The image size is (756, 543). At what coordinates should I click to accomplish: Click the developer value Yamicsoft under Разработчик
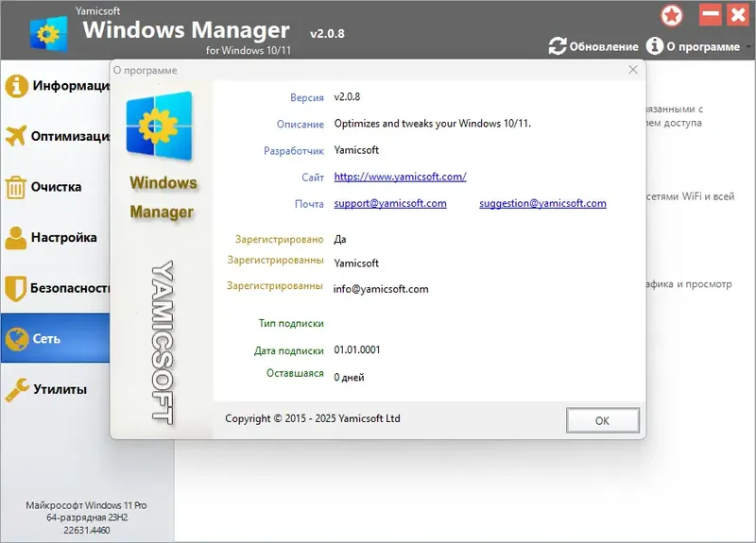(x=356, y=150)
